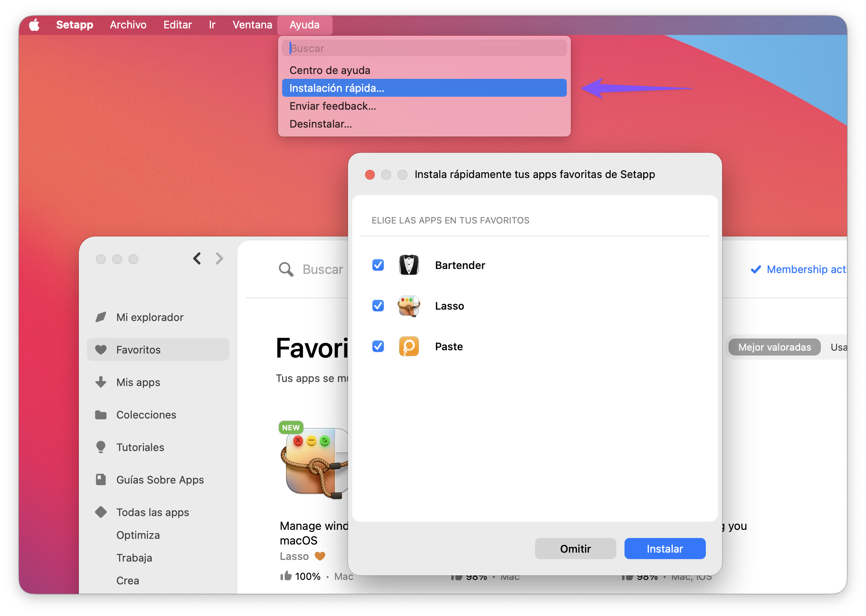
Task: Click the Mis apps download arrow icon
Action: (101, 382)
